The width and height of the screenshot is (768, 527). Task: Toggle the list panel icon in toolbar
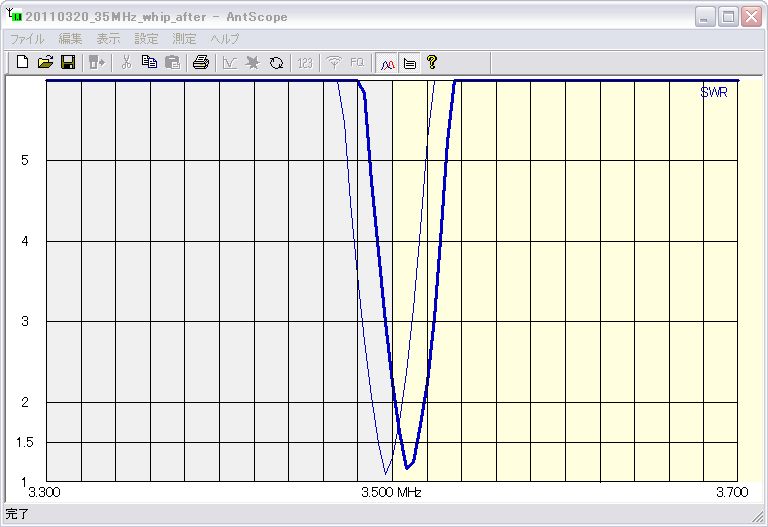[x=409, y=63]
